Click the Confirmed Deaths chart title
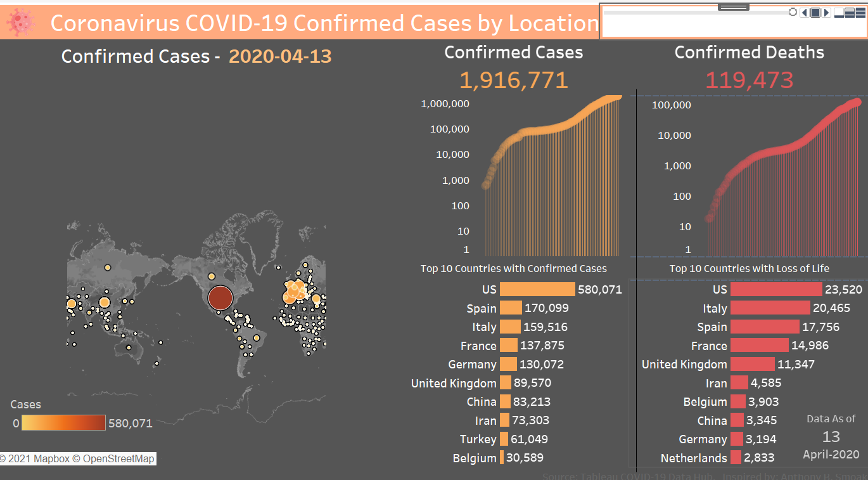The width and height of the screenshot is (868, 480). click(750, 53)
